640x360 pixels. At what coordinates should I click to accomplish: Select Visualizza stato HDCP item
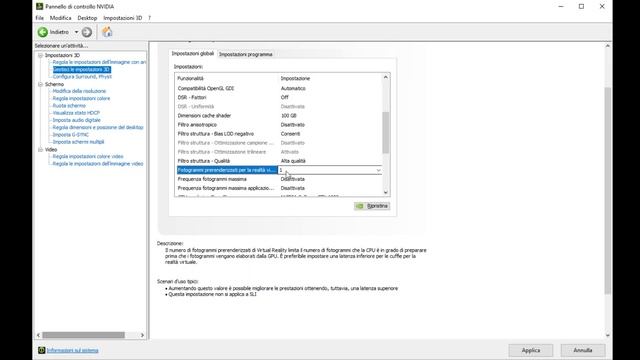pyautogui.click(x=76, y=113)
